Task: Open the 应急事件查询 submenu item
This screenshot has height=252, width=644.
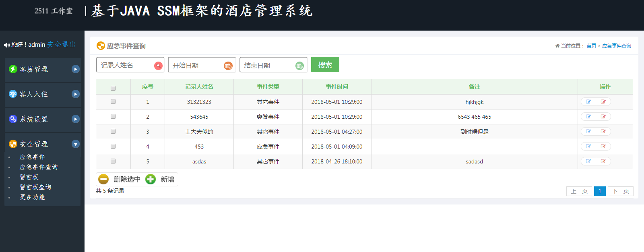Action: point(39,167)
